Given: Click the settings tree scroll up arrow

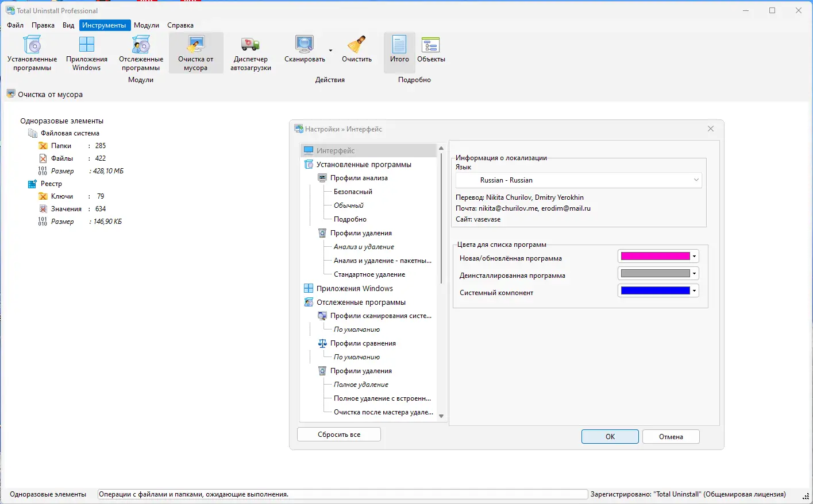Looking at the screenshot, I should coord(441,148).
